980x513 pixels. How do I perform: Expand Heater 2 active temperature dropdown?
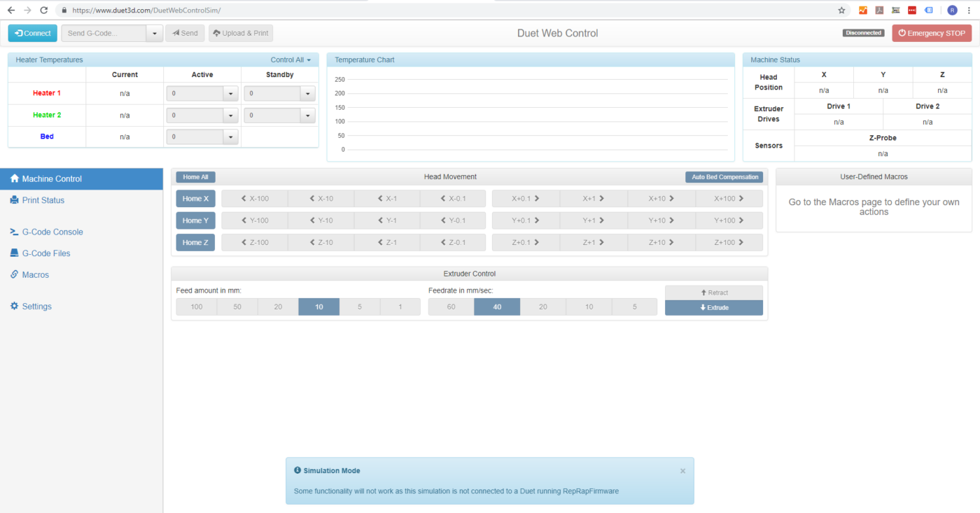click(x=230, y=115)
